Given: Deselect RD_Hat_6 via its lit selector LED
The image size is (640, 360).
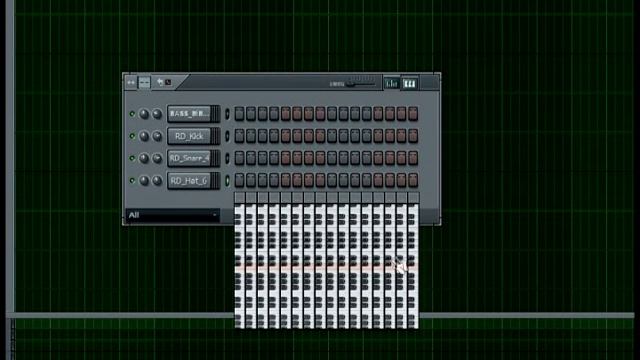Looking at the screenshot, I should pyautogui.click(x=227, y=180).
